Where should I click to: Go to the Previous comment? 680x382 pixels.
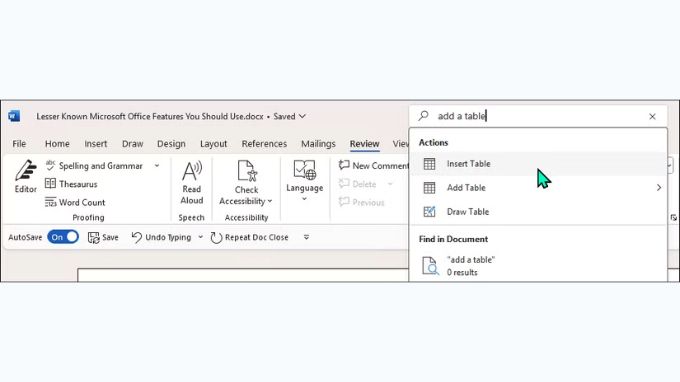coord(362,202)
